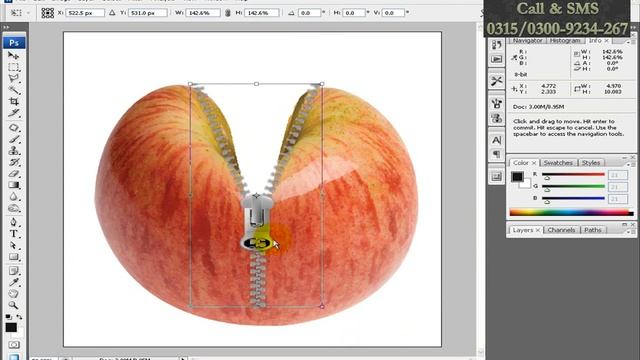Select the Slice tool
This screenshot has height=360, width=640.
pyautogui.click(x=13, y=113)
